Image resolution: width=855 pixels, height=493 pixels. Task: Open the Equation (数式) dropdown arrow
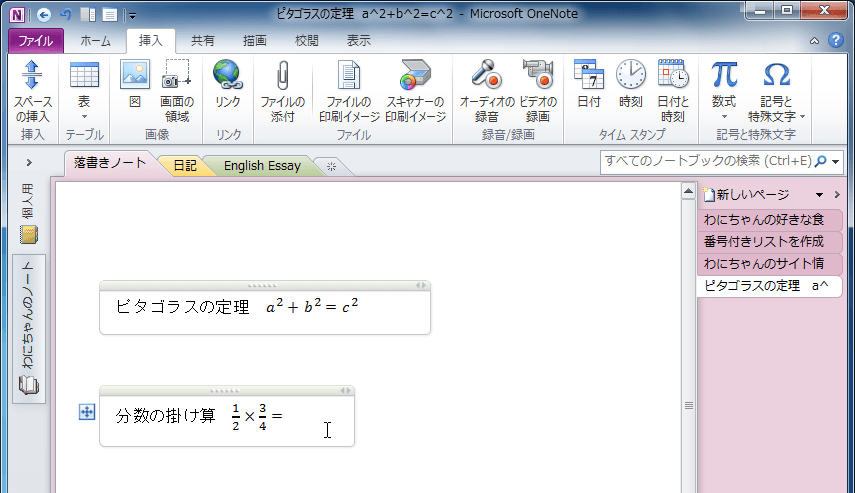[x=724, y=117]
